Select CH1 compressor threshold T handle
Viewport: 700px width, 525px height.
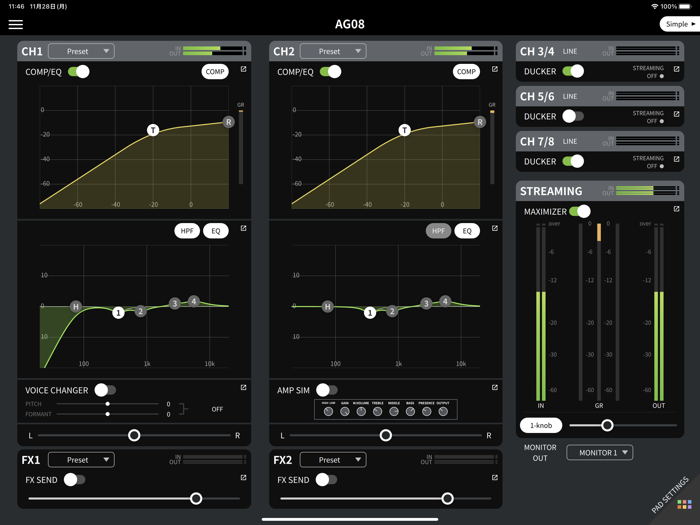tap(153, 130)
